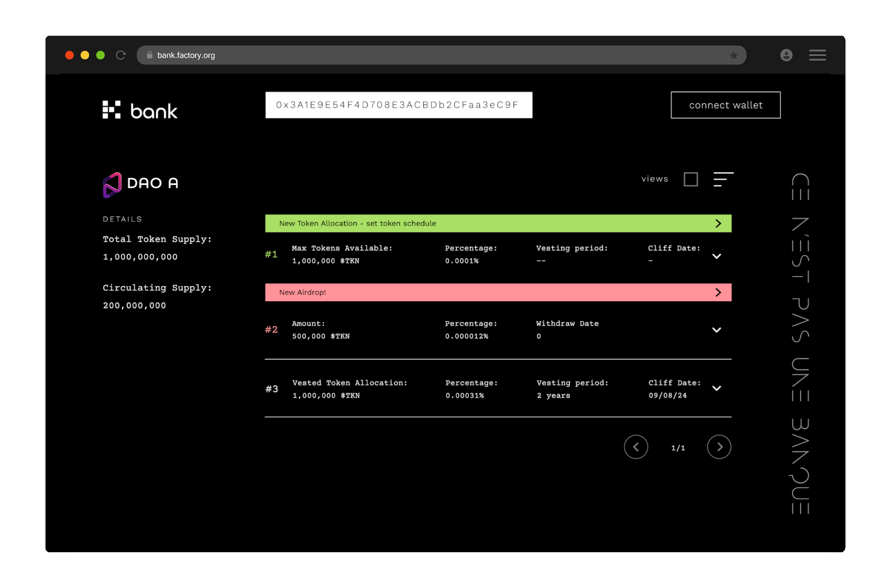Click the lock icon in address bar

pos(149,55)
